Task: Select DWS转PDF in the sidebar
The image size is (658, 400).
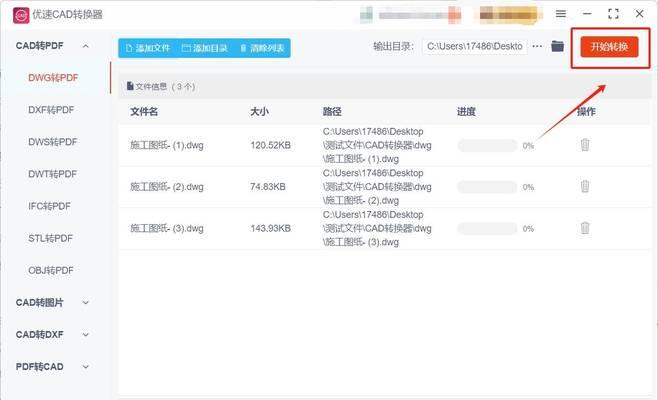Action: 53,142
